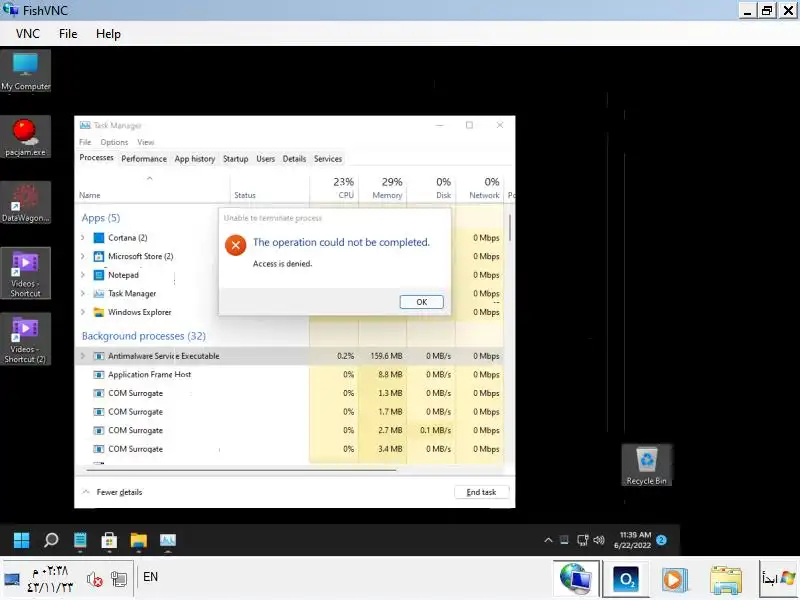The height and width of the screenshot is (600, 800).
Task: Select the O2 taskbar application
Action: 626,580
